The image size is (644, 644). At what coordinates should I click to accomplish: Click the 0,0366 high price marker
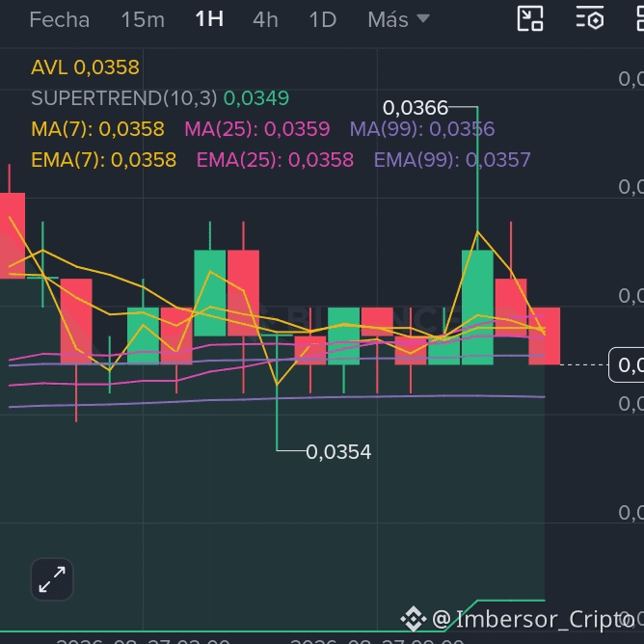tap(416, 108)
